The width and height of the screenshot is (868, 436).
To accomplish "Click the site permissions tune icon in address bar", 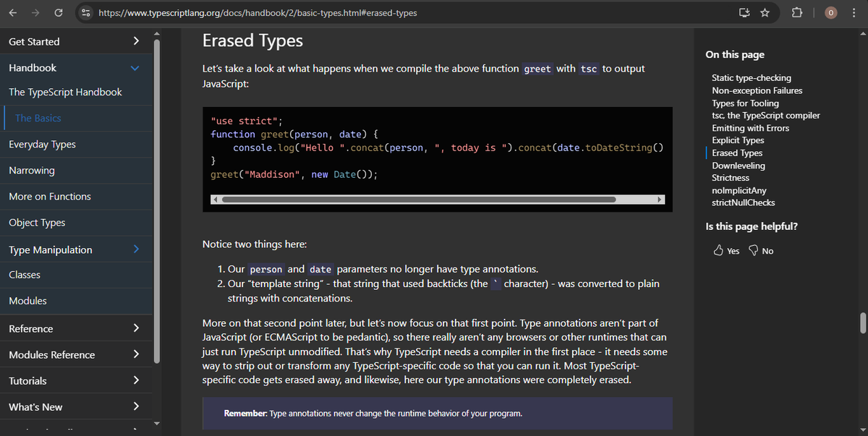I will [86, 12].
